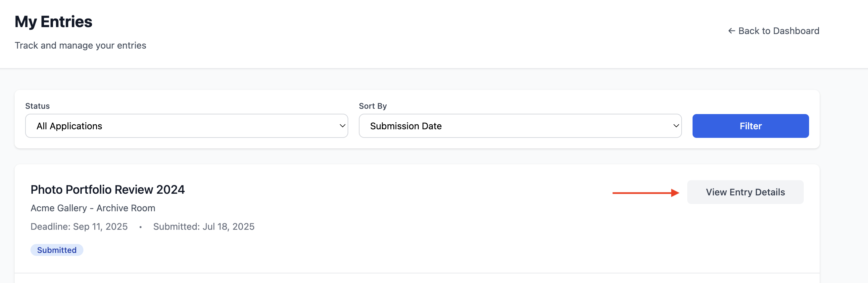
Task: Click the Photo Portfolio Review 2024 title
Action: tap(108, 190)
